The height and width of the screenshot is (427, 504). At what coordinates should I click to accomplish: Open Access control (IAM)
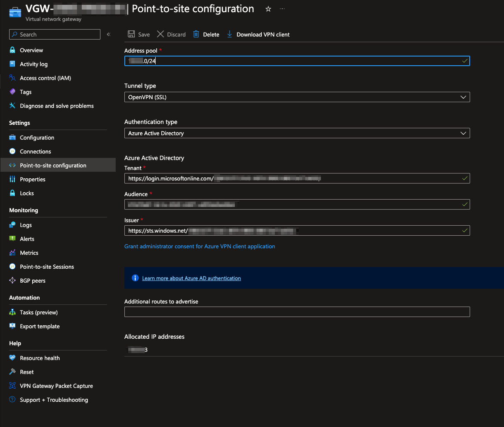(45, 78)
